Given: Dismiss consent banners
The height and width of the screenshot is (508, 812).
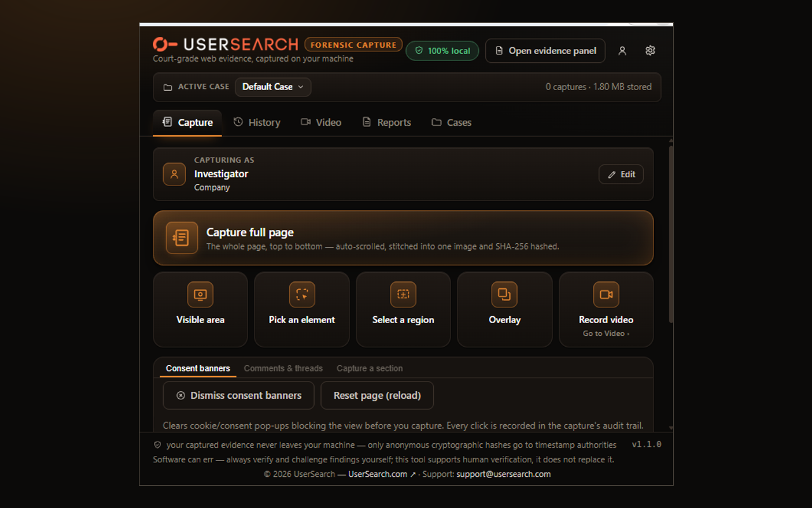Looking at the screenshot, I should [x=239, y=396].
